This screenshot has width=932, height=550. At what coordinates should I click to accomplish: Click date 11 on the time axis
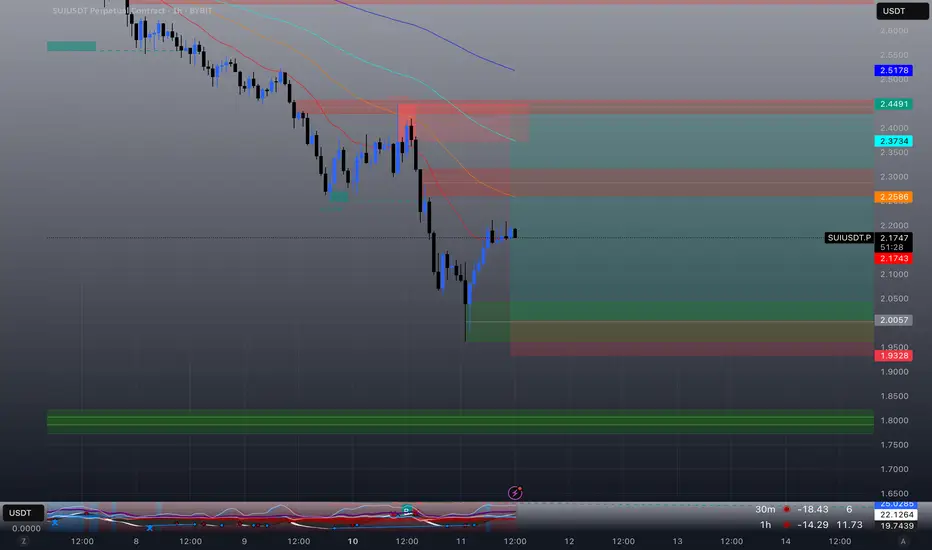coord(461,541)
